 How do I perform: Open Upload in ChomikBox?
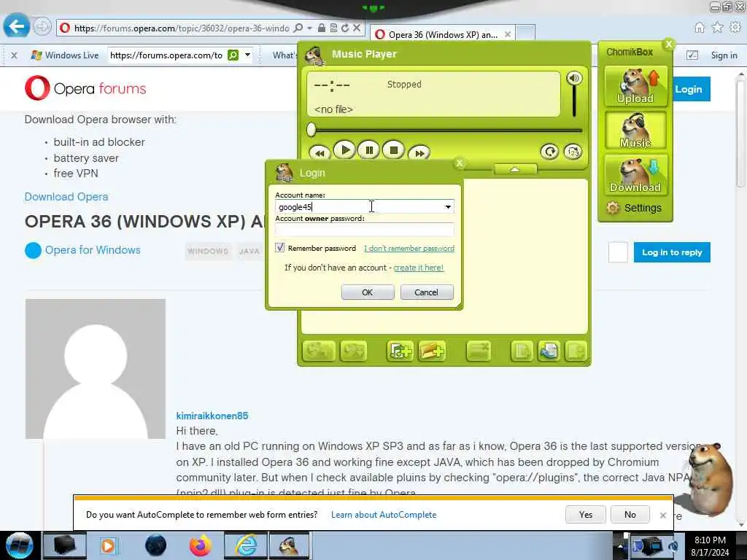(x=635, y=86)
